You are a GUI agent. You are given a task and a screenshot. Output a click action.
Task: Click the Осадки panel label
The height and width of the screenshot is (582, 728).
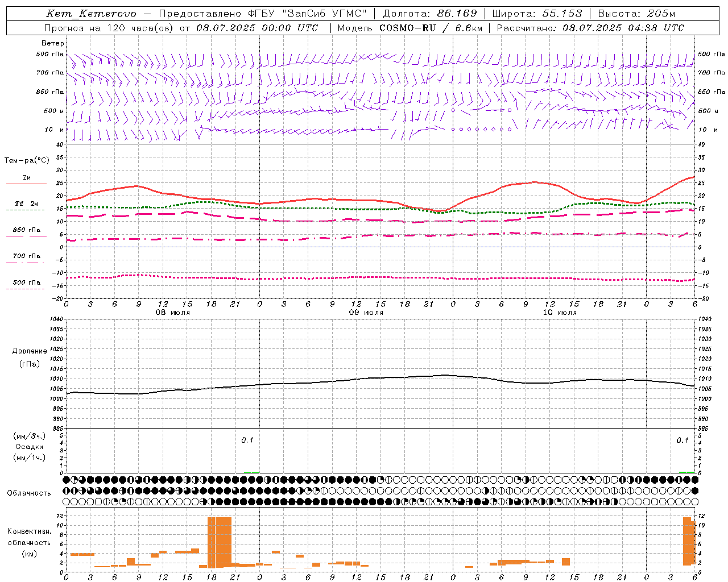coord(30,447)
